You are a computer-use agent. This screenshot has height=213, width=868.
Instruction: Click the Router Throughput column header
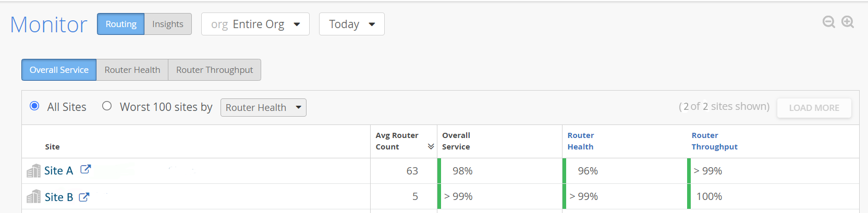click(x=714, y=141)
